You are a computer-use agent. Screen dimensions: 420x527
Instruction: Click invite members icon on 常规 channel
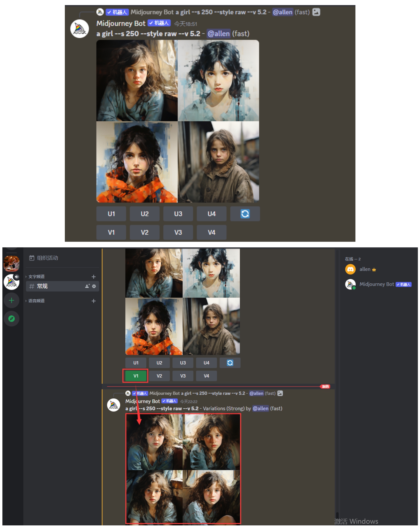87,286
